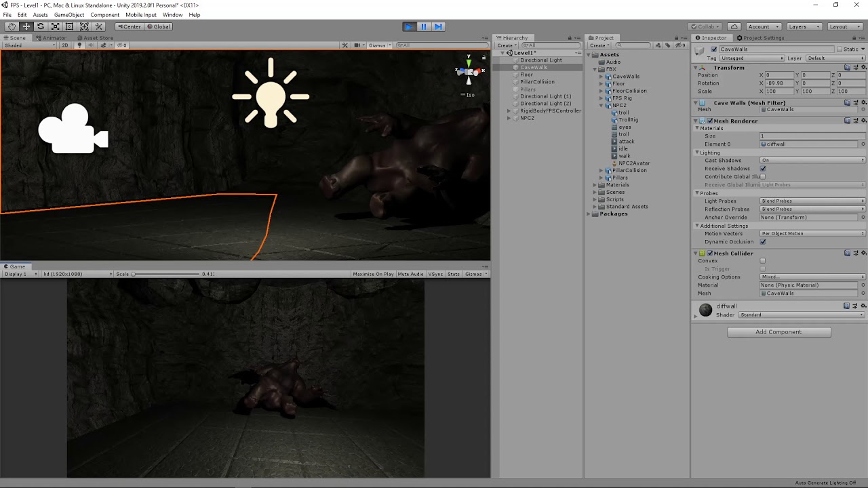Toggle the Static checkbox
Screen dimensions: 868x488
pos(839,49)
